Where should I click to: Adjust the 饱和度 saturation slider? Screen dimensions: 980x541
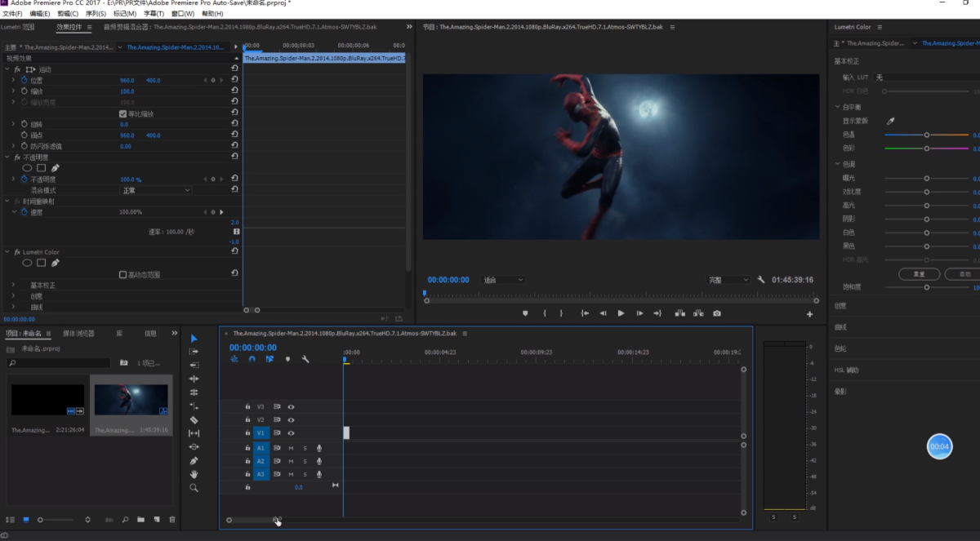926,287
